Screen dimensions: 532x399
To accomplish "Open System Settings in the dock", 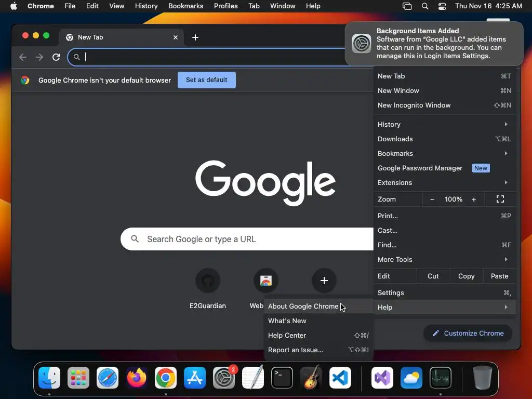I will pos(224,378).
